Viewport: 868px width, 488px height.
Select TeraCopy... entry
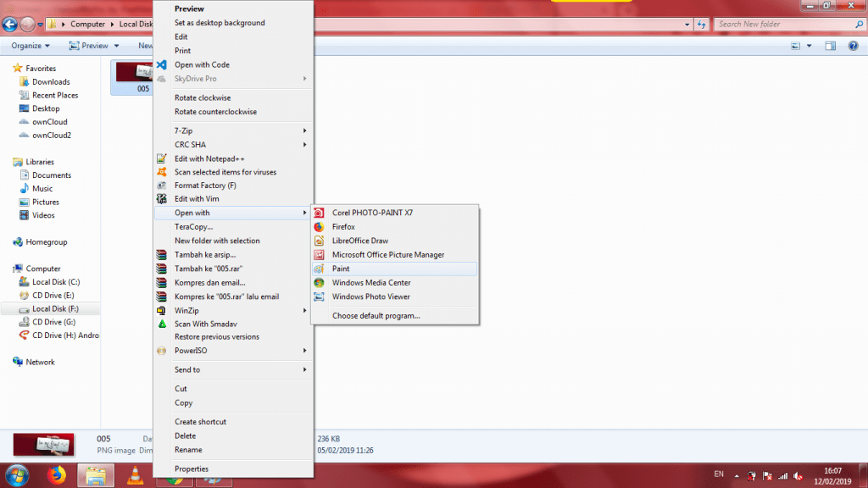click(194, 227)
